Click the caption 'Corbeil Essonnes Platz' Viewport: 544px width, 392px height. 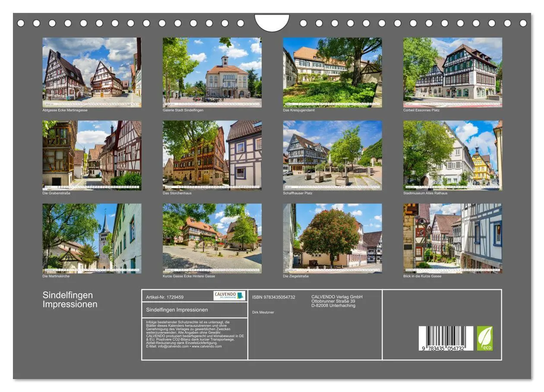tap(421, 110)
